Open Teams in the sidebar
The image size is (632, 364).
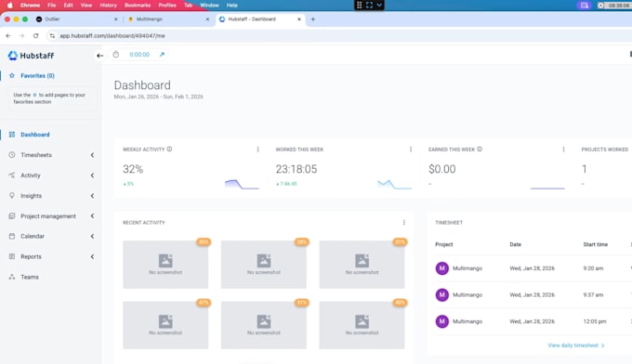(30, 277)
